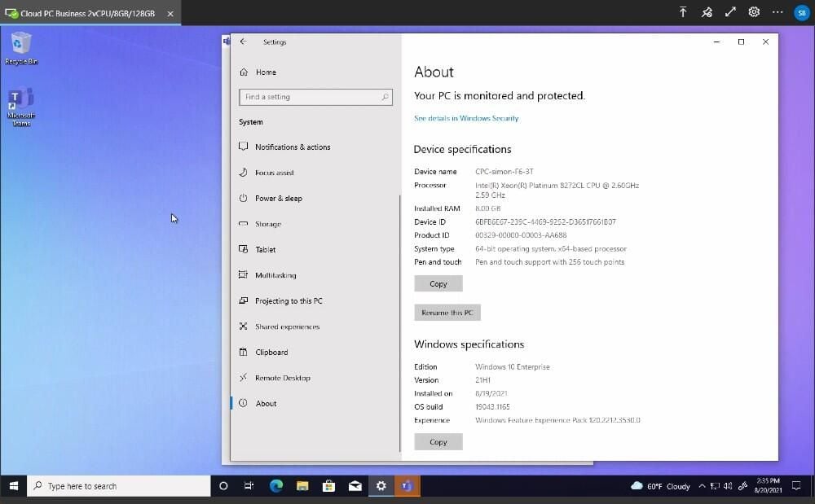Screen dimensions: 815x504
Task: Open network icon in system tray
Action: tap(715, 486)
